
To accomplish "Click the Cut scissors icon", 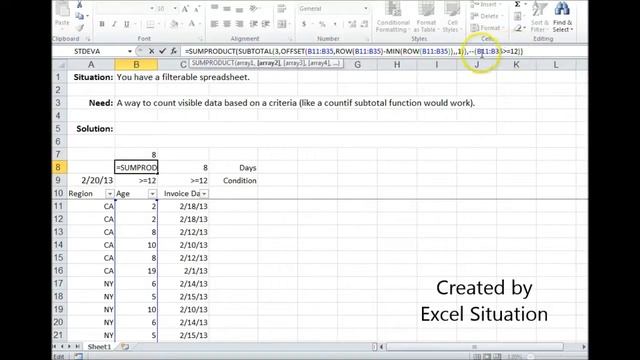I will (80, 5).
